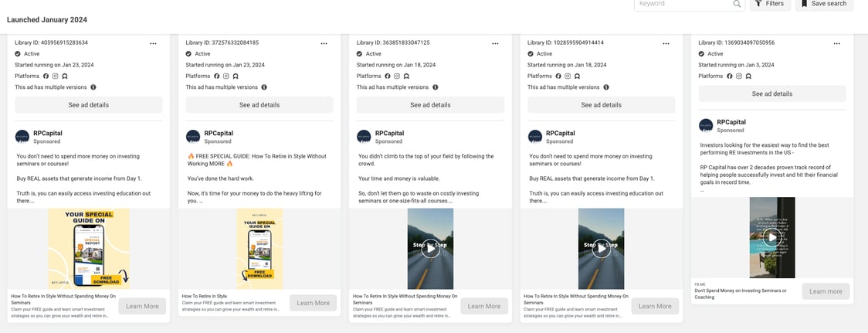The image size is (868, 333).
Task: Open the Filters panel
Action: tap(768, 4)
